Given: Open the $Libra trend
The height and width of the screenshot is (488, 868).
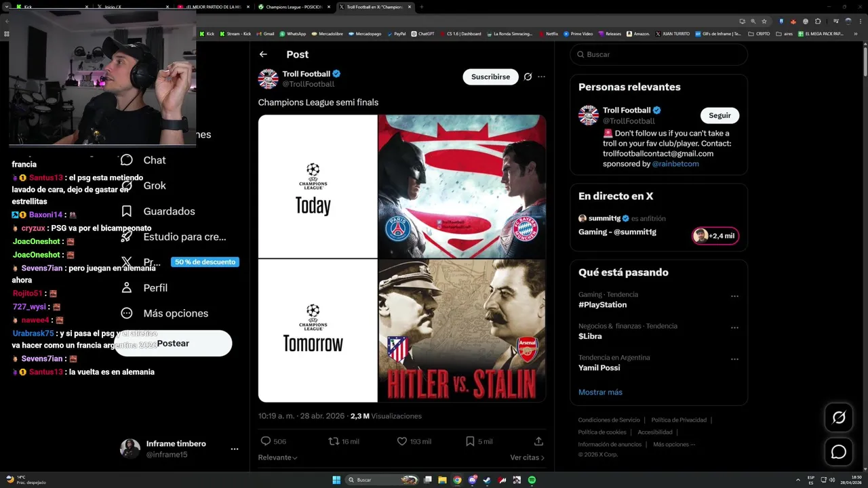Looking at the screenshot, I should tap(590, 336).
